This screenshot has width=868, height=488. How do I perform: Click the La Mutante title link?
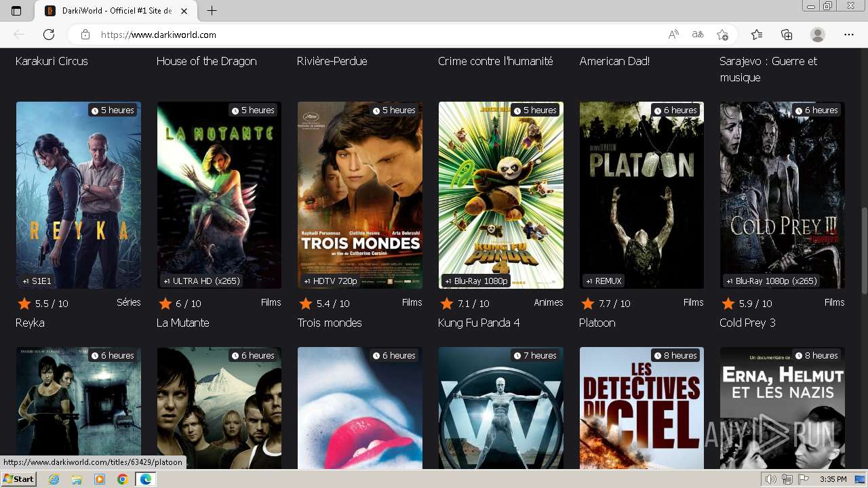183,323
